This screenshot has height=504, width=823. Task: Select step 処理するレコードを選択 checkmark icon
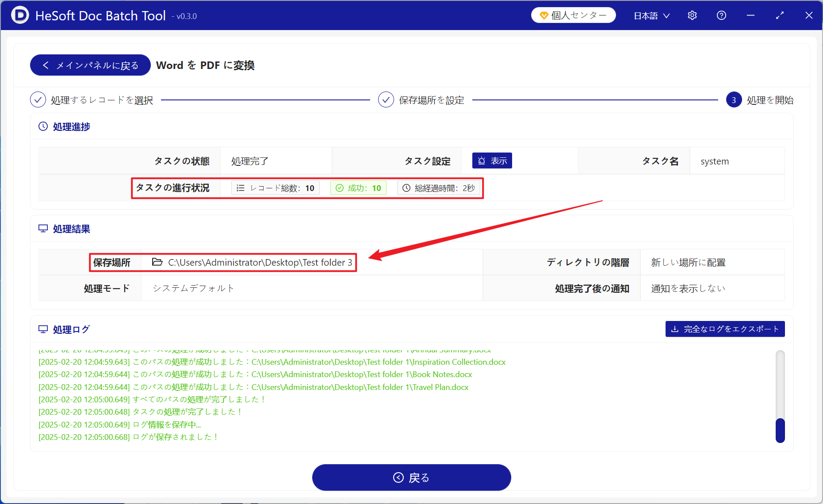coord(38,100)
